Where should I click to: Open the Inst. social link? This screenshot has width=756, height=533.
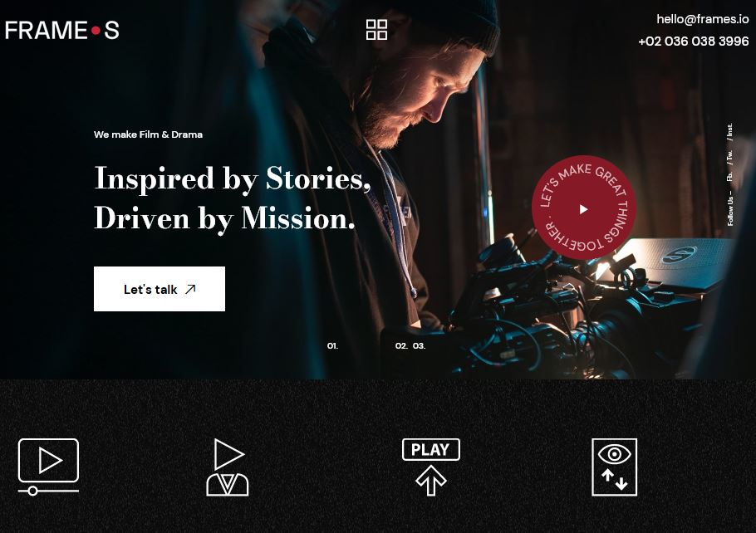[730, 131]
